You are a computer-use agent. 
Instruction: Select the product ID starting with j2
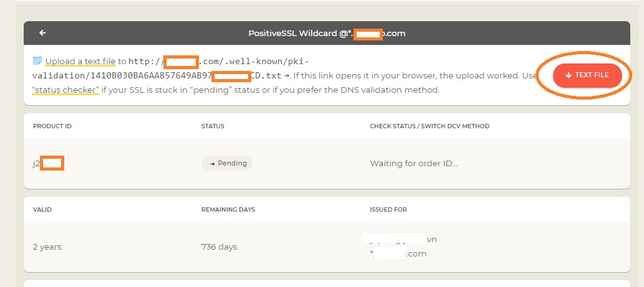pyautogui.click(x=48, y=163)
